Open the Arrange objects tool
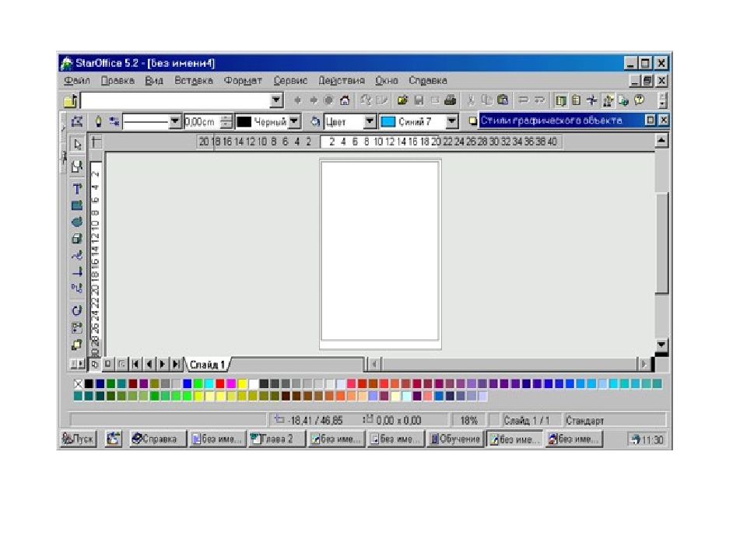This screenshot has height=560, width=747. [77, 345]
